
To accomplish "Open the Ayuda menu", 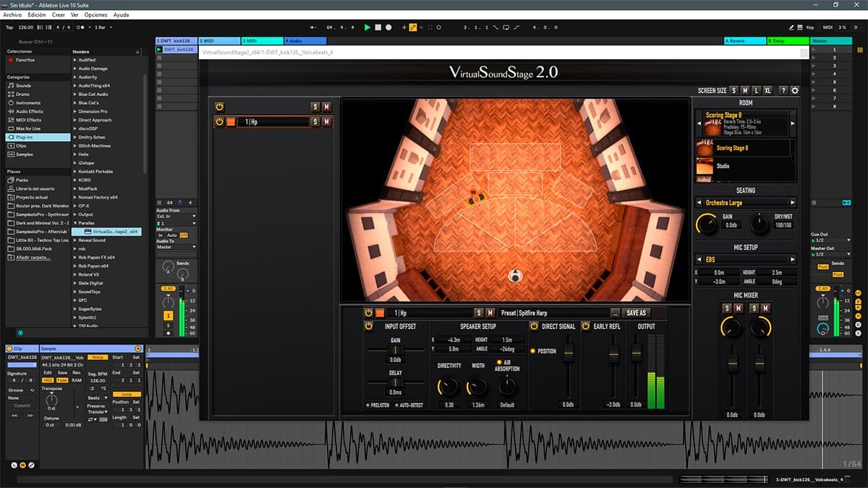I will (122, 14).
